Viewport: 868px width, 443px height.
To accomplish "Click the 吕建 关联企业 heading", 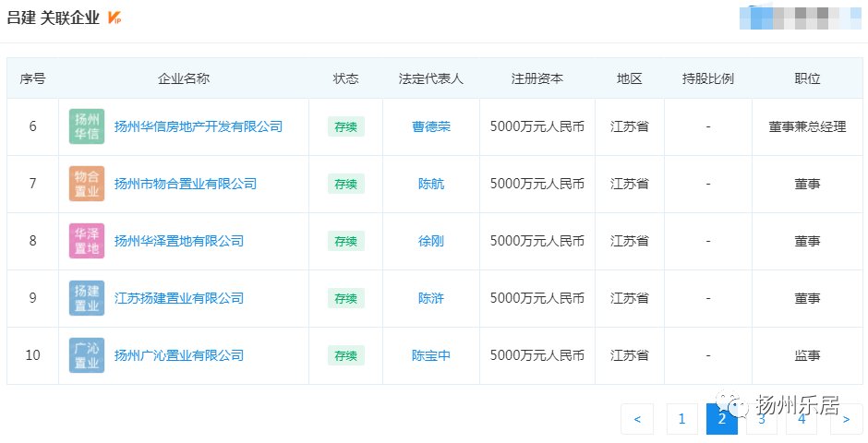I will [54, 18].
